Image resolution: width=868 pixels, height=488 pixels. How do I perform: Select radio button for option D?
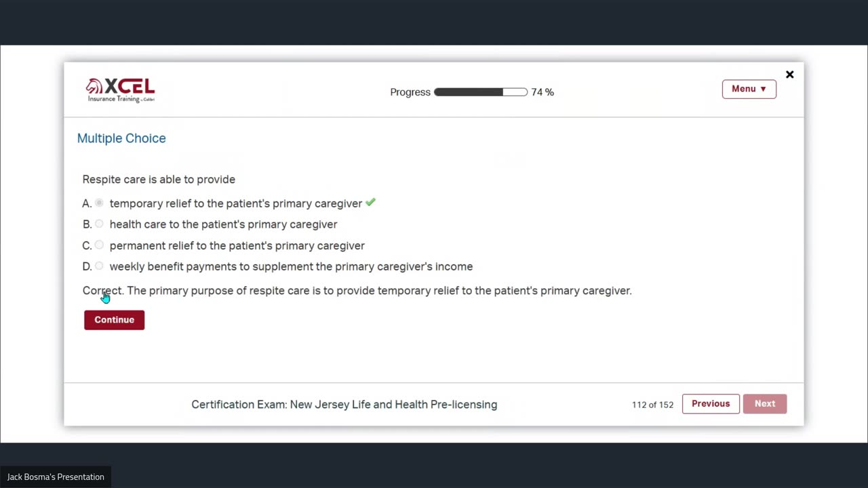[100, 266]
